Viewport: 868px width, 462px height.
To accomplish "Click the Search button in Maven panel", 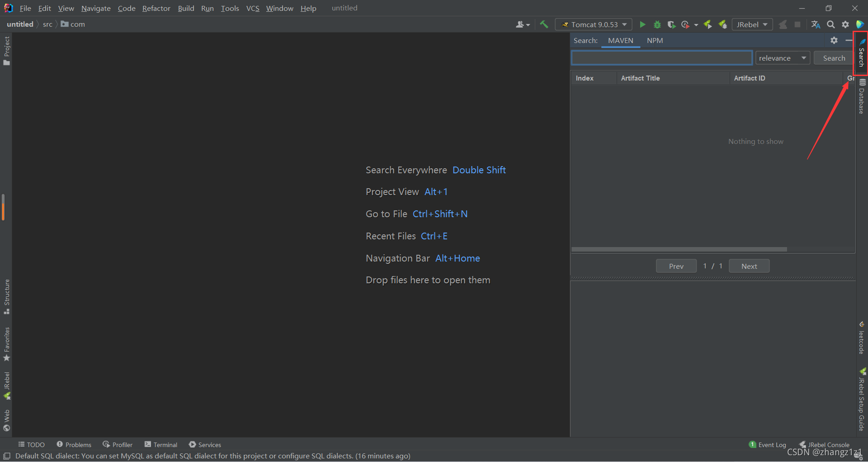I will pyautogui.click(x=834, y=58).
